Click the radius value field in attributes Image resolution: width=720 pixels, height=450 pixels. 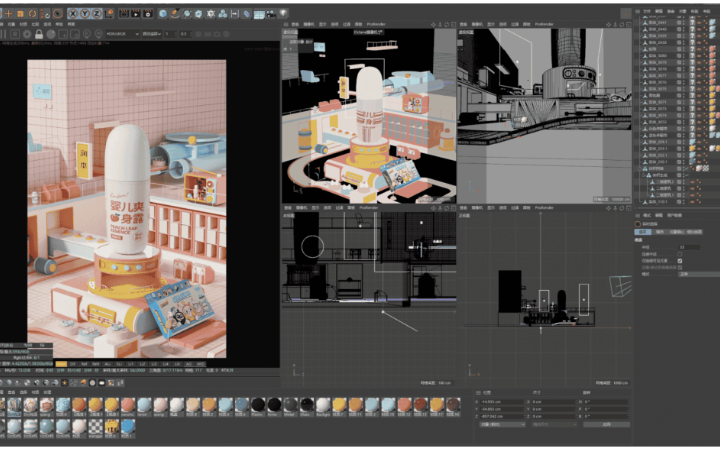tap(689, 247)
